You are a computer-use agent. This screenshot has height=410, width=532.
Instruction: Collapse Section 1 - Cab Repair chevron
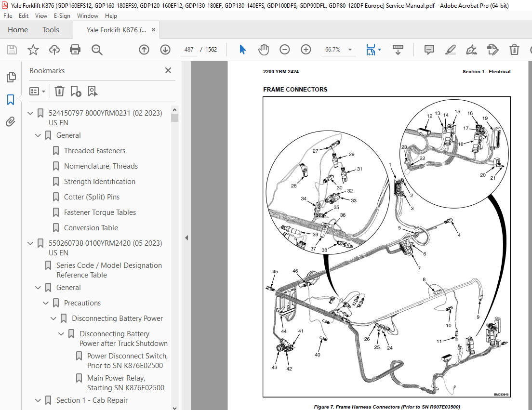tap(38, 400)
